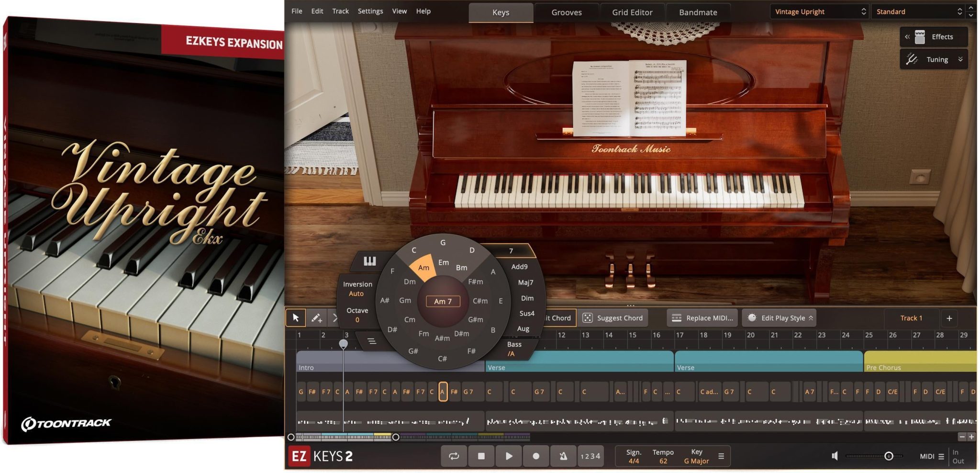Select Maj7 chord type
This screenshot has width=980, height=473.
(x=525, y=282)
